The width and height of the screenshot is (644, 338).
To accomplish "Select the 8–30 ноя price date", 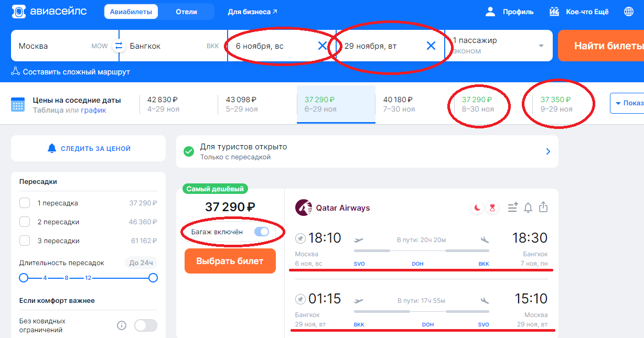I will (x=493, y=104).
